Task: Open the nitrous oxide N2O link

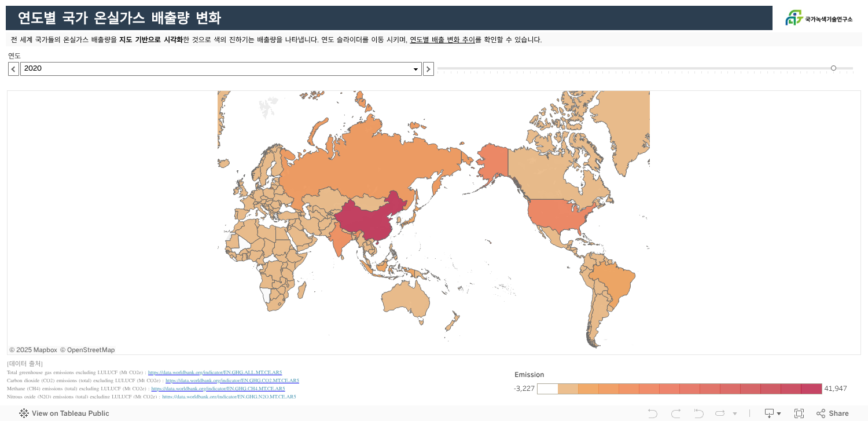Action: click(x=229, y=397)
